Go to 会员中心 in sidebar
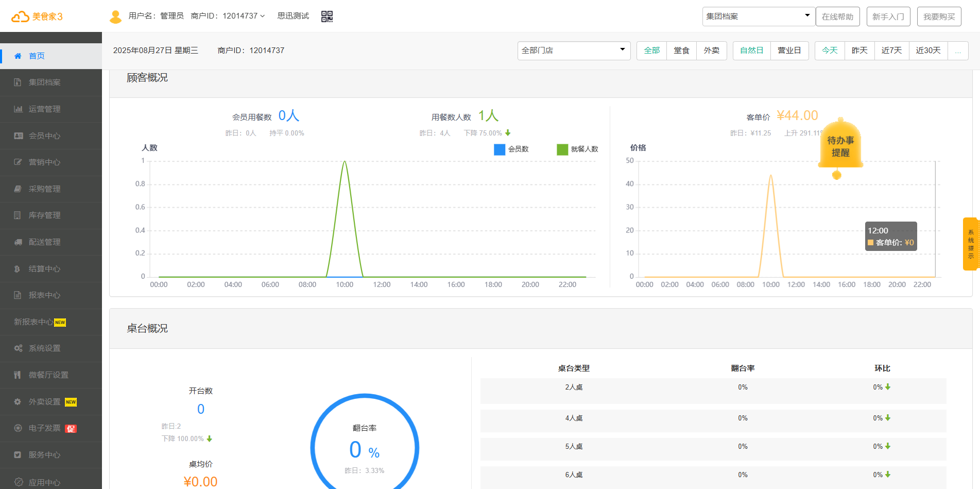The height and width of the screenshot is (489, 980). [x=44, y=136]
